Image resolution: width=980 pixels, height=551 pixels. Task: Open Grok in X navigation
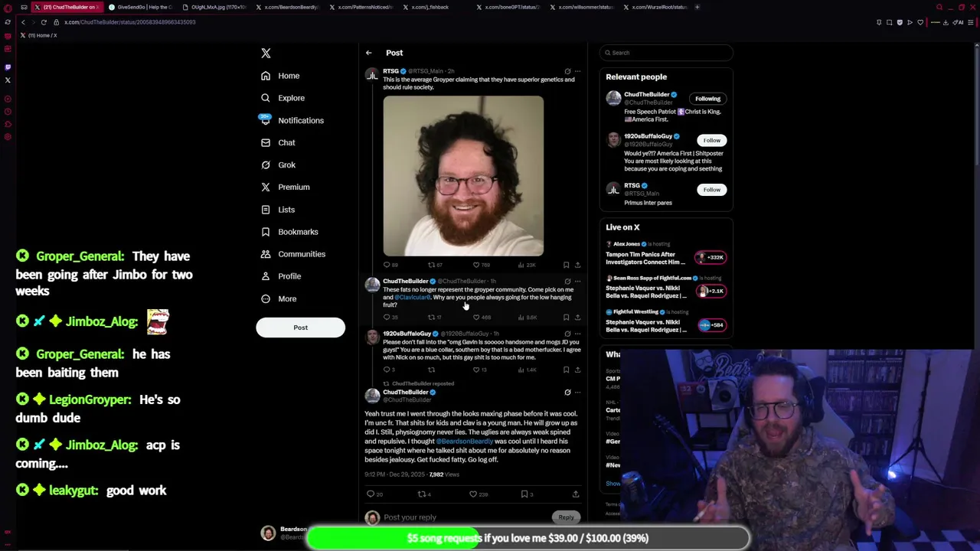(x=278, y=165)
